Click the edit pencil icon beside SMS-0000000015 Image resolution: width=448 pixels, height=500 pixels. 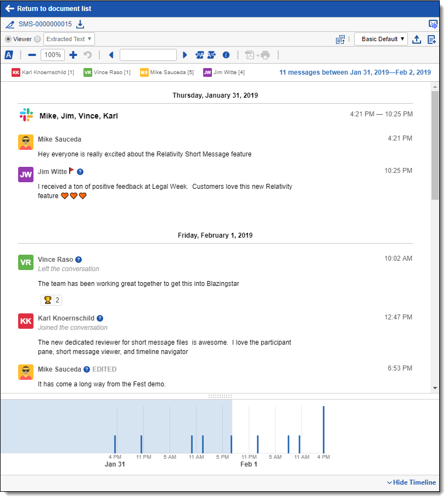[x=10, y=24]
